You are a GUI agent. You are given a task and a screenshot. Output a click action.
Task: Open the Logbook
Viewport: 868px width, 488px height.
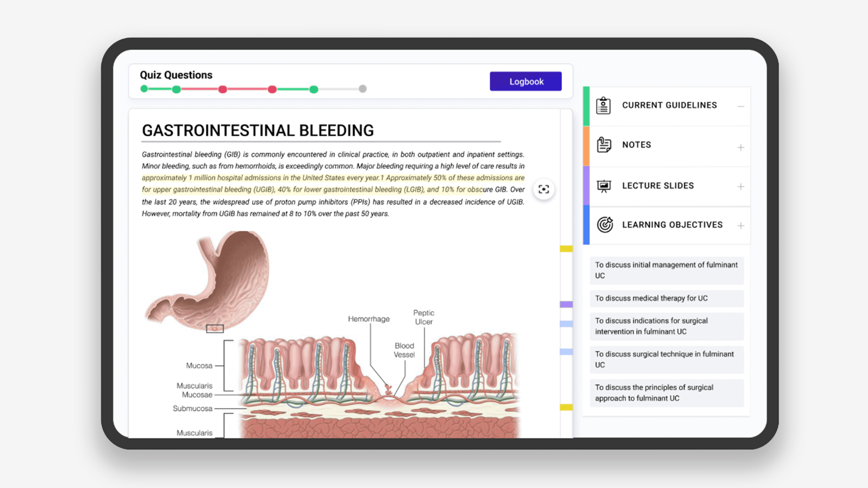coord(525,82)
